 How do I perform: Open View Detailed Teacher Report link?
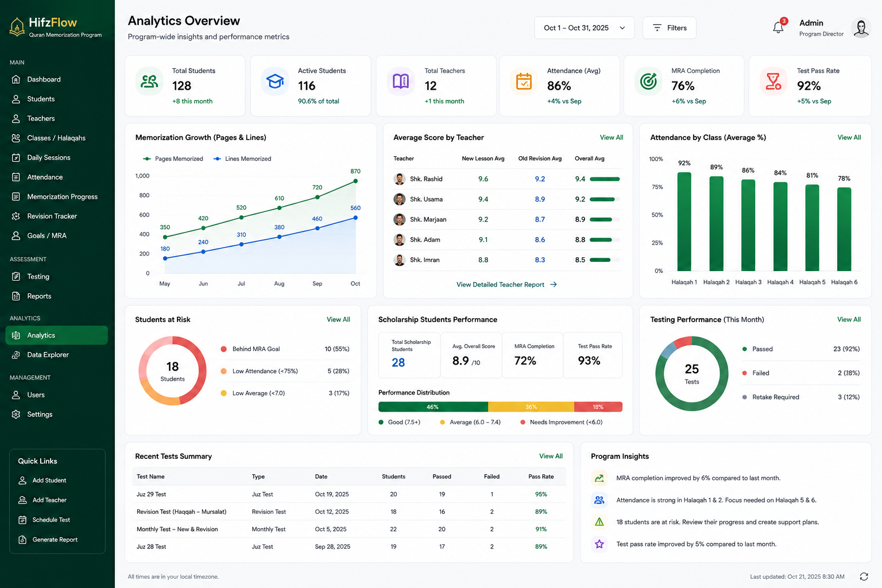tap(506, 285)
